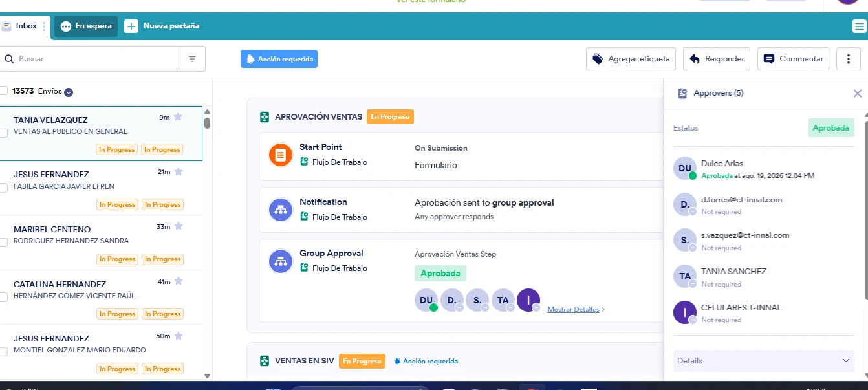Click the Responder button
Viewport: 868px width, 390px height.
tap(717, 59)
